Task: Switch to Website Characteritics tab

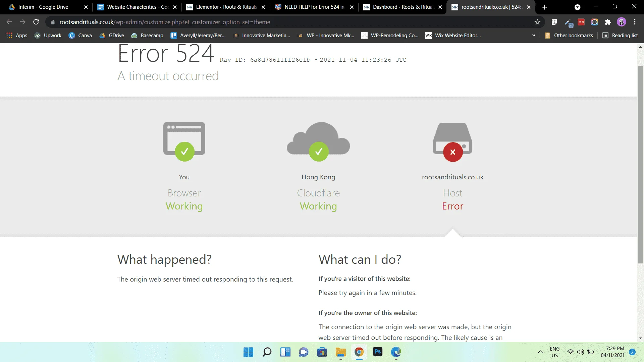Action: (x=138, y=7)
